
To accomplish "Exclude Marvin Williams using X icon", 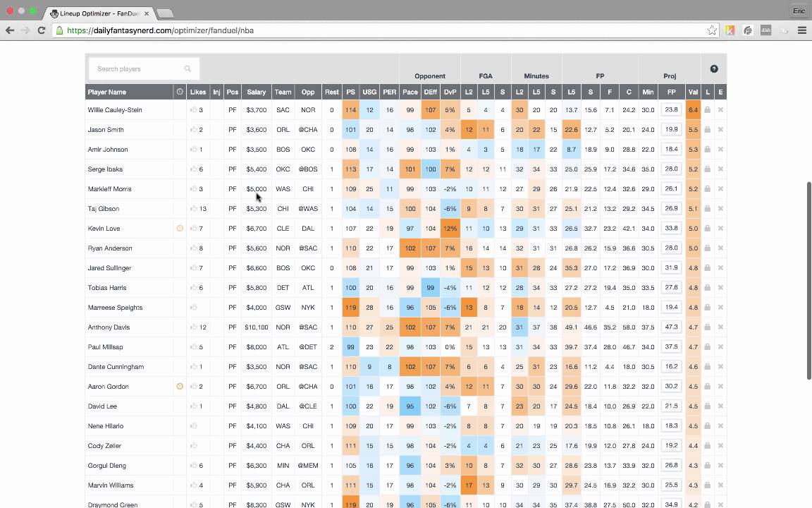I will pos(720,485).
